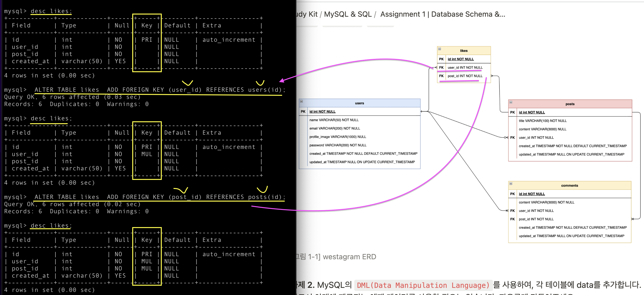Collapse the users table in ERD
The width and height of the screenshot is (644, 295).
pyautogui.click(x=301, y=101)
